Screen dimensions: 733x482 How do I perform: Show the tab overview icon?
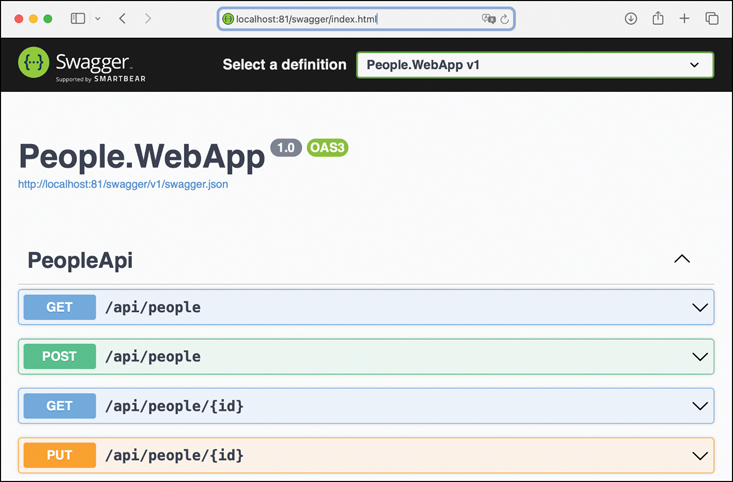click(x=712, y=19)
